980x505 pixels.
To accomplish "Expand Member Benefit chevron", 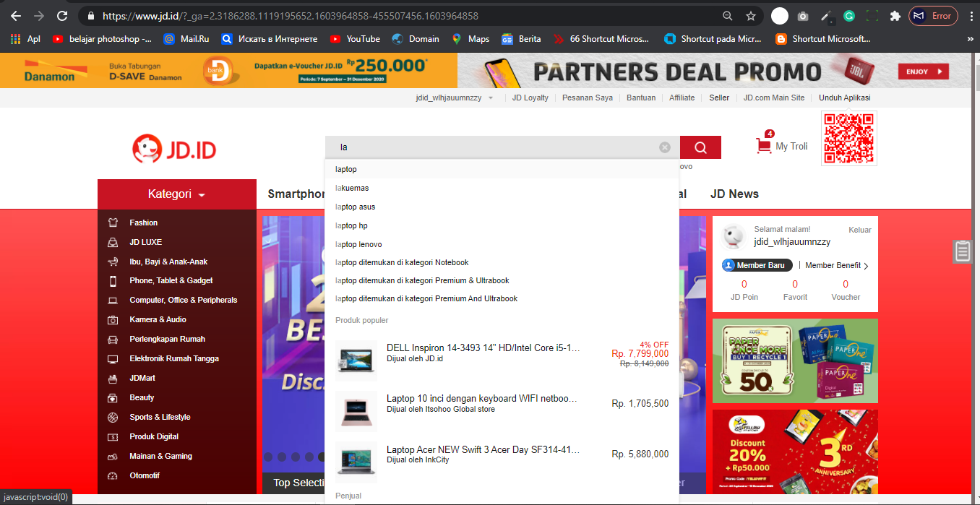I will click(866, 266).
